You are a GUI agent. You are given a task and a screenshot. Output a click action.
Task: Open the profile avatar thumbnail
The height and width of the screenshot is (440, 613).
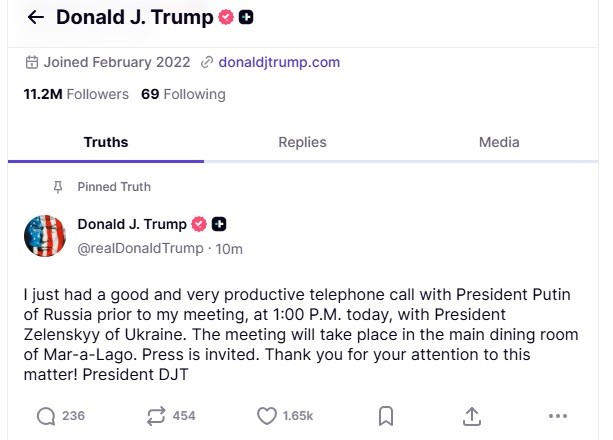tap(45, 235)
